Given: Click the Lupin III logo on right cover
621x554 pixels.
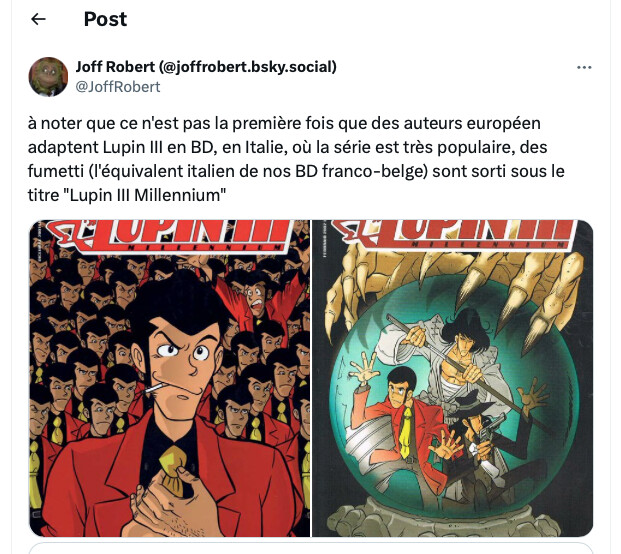Looking at the screenshot, I should click(x=453, y=235).
